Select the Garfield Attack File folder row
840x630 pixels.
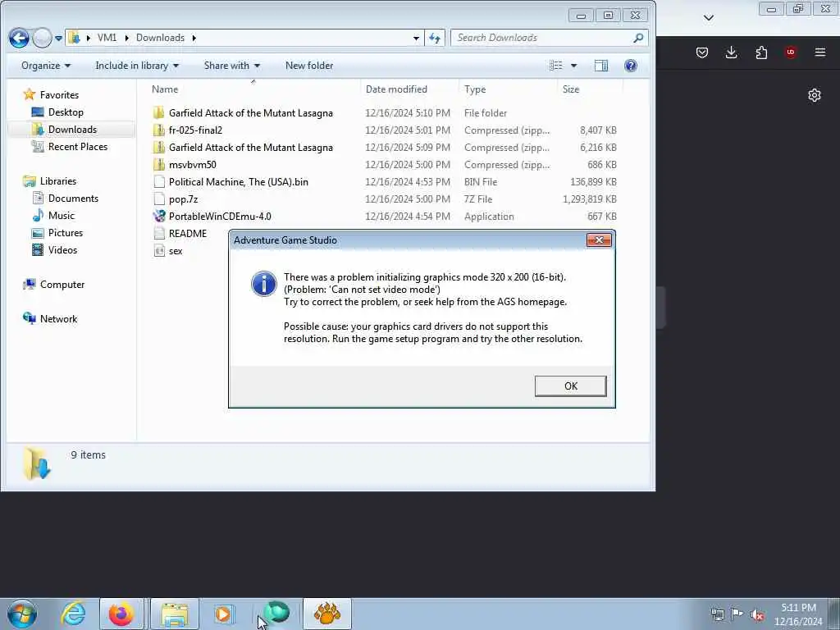385,113
